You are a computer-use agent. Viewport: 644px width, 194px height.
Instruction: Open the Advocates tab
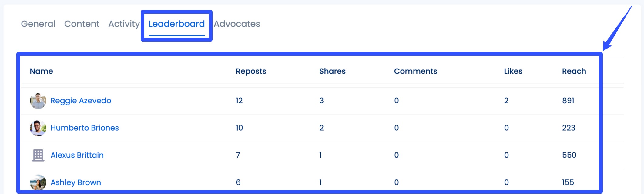(x=237, y=24)
